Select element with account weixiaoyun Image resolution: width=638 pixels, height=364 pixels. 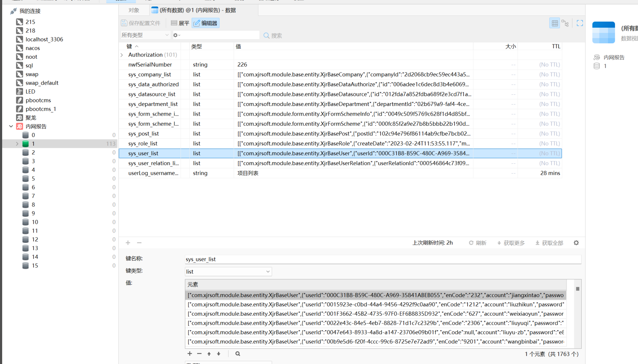(376, 314)
